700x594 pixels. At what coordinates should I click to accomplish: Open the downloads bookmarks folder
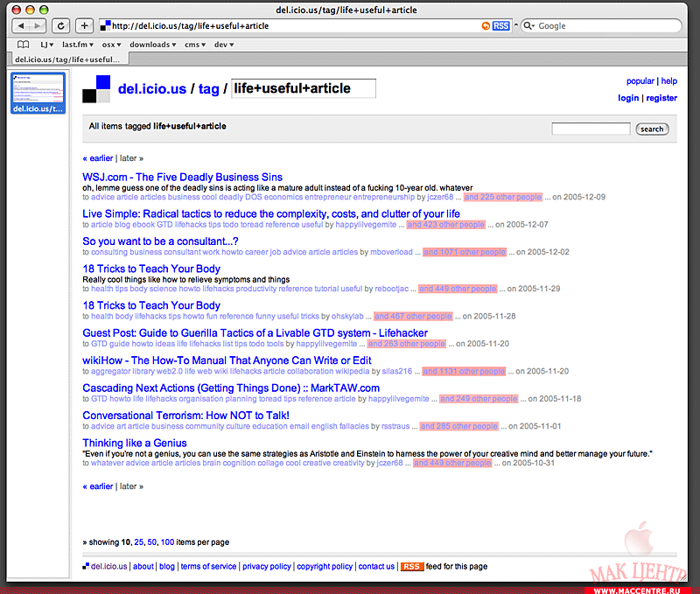tap(152, 45)
